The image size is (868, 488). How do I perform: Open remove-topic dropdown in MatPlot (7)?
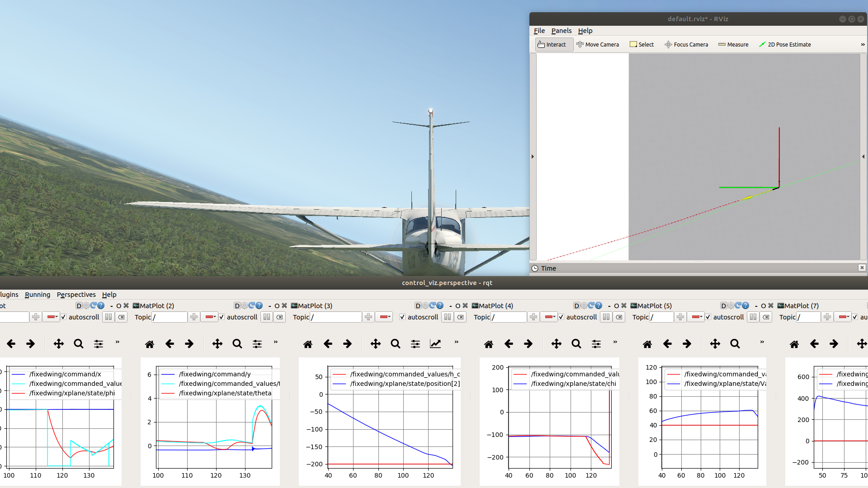[x=843, y=317]
